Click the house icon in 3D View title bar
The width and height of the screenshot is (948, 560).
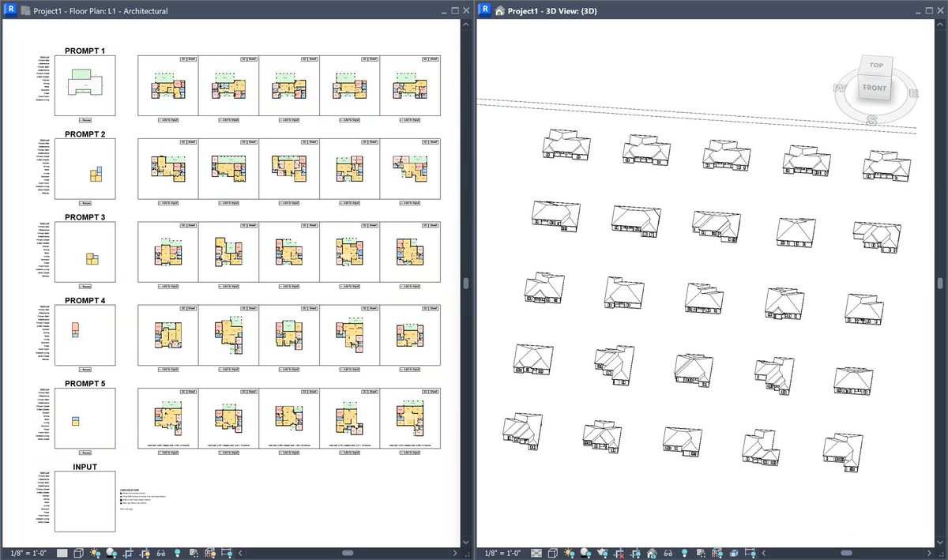coord(499,11)
